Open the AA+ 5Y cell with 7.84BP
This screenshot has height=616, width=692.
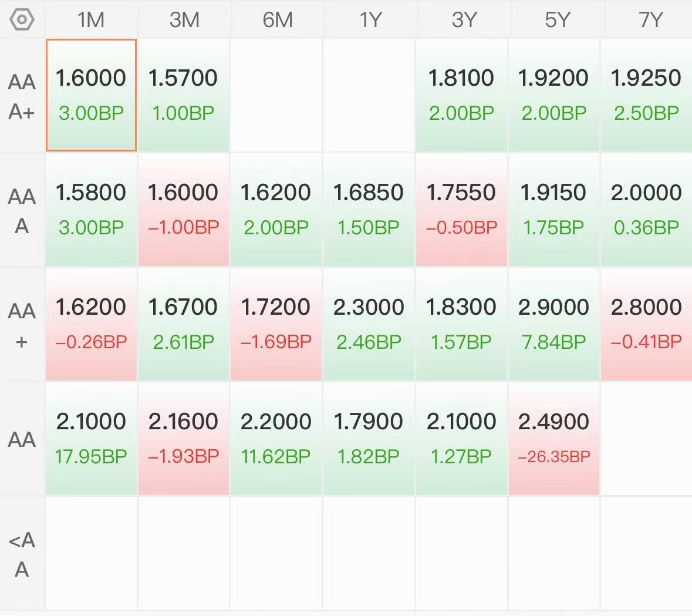point(555,324)
